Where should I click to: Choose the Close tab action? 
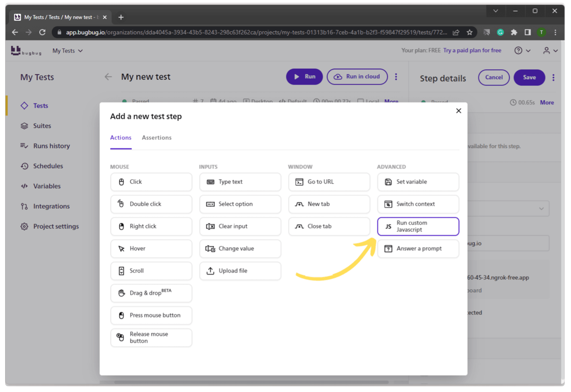(x=329, y=226)
